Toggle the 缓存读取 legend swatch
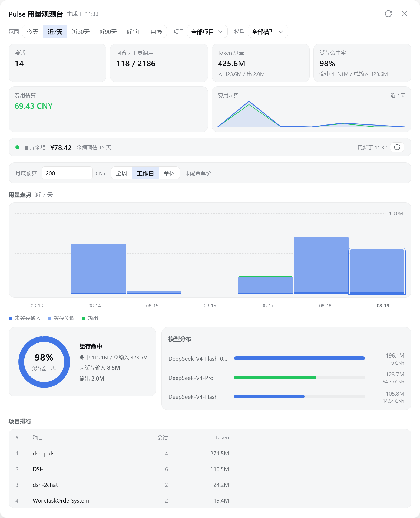This screenshot has height=518, width=420. tap(49, 318)
